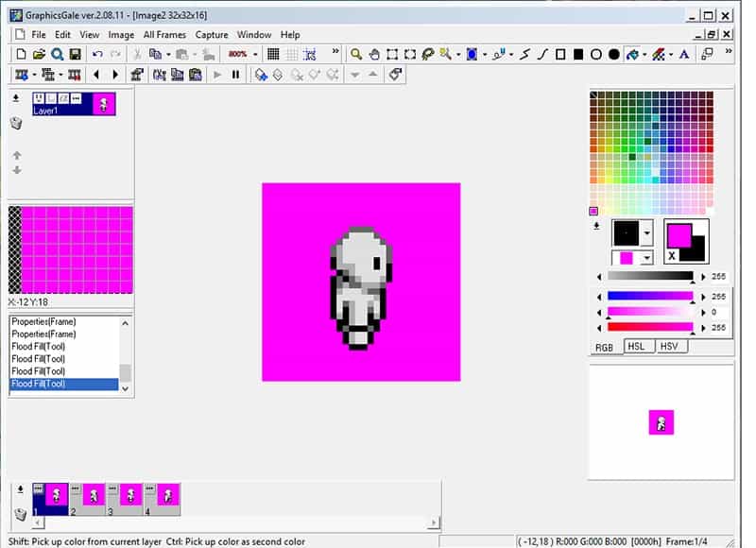Click the New file icon in the toolbar
The image size is (756, 548).
coord(21,54)
